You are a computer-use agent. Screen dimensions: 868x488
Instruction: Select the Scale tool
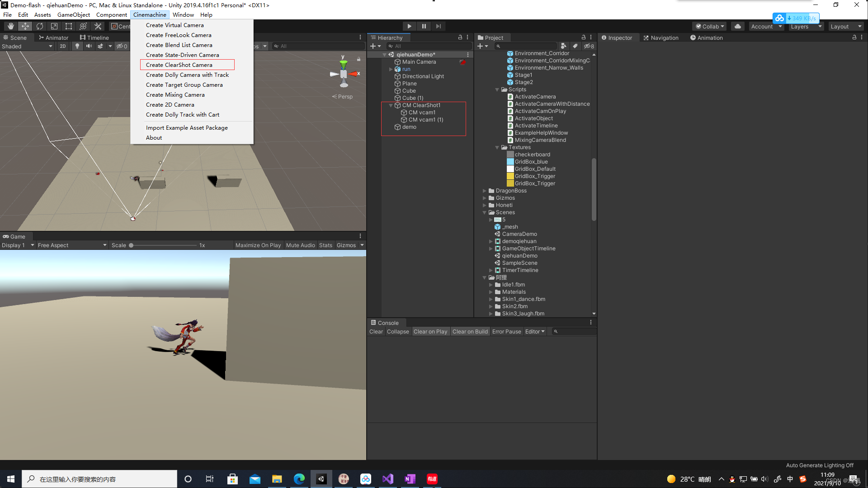pos(54,26)
